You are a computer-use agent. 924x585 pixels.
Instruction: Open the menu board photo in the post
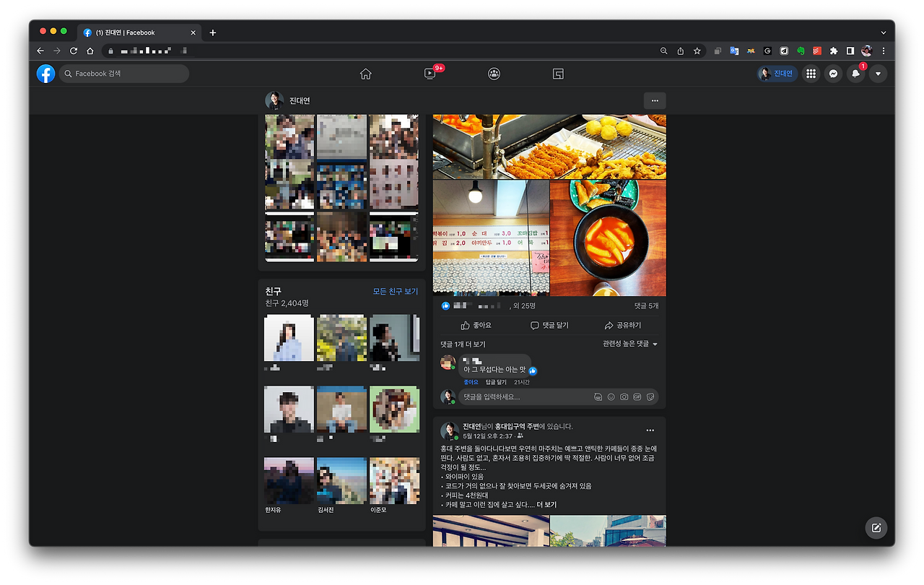click(x=491, y=238)
